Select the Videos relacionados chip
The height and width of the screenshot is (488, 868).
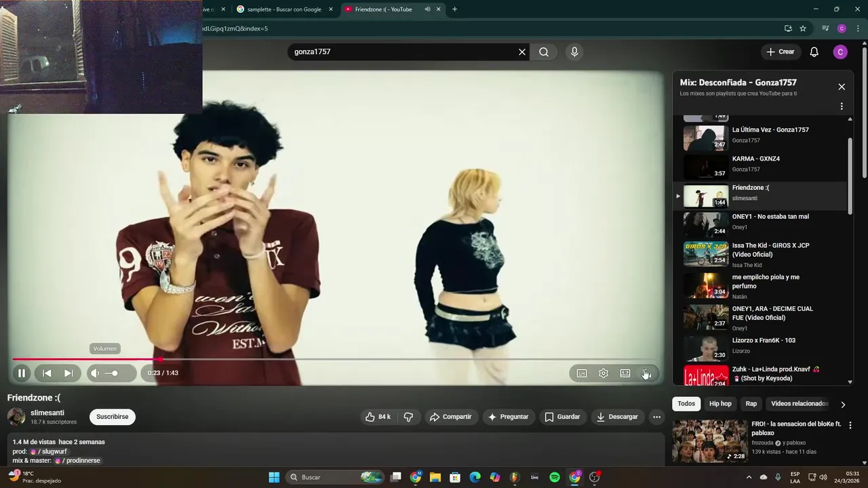(x=800, y=404)
